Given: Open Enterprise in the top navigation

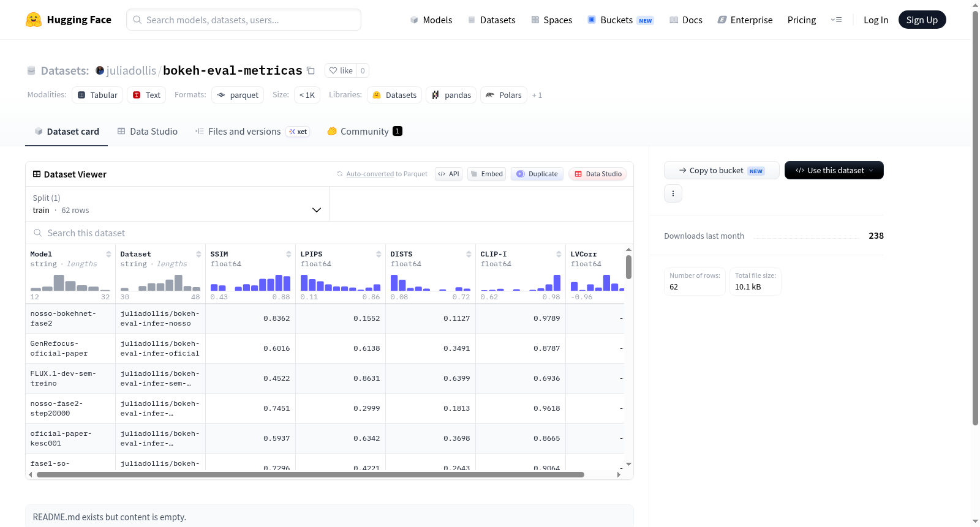Looking at the screenshot, I should (745, 20).
